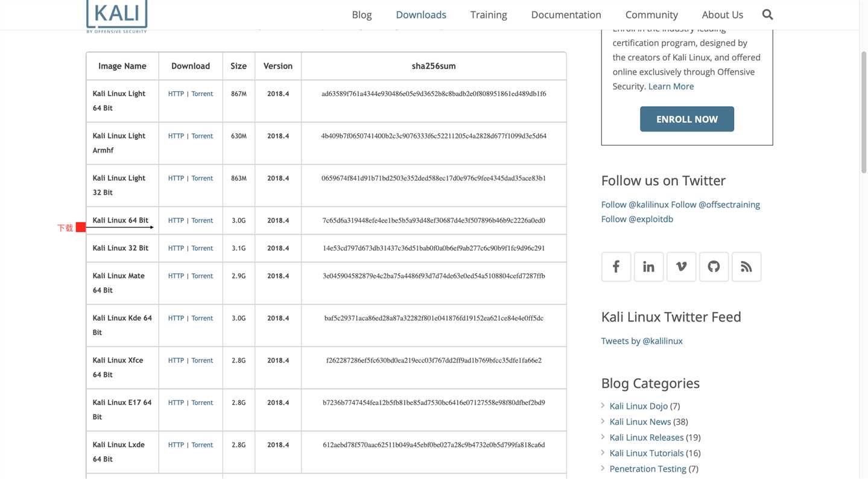The width and height of the screenshot is (868, 479).
Task: Click HTTP link for Kali Linux 64 Bit
Action: pyautogui.click(x=176, y=220)
